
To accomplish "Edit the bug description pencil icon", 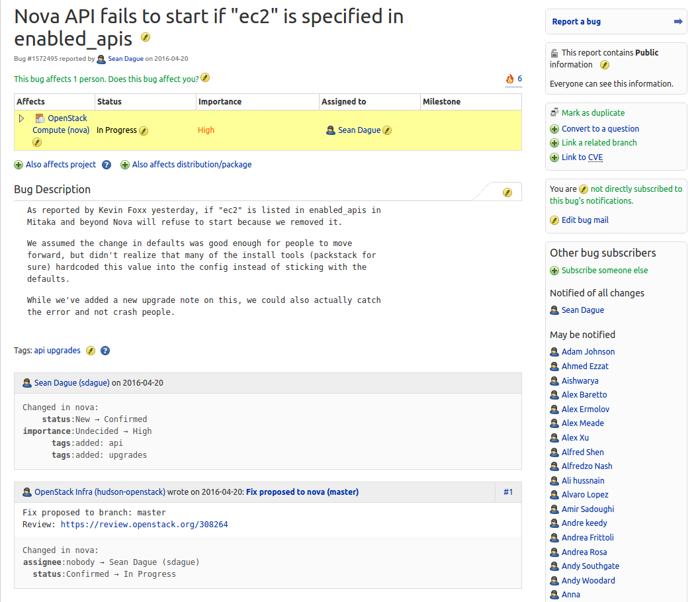I will point(507,193).
